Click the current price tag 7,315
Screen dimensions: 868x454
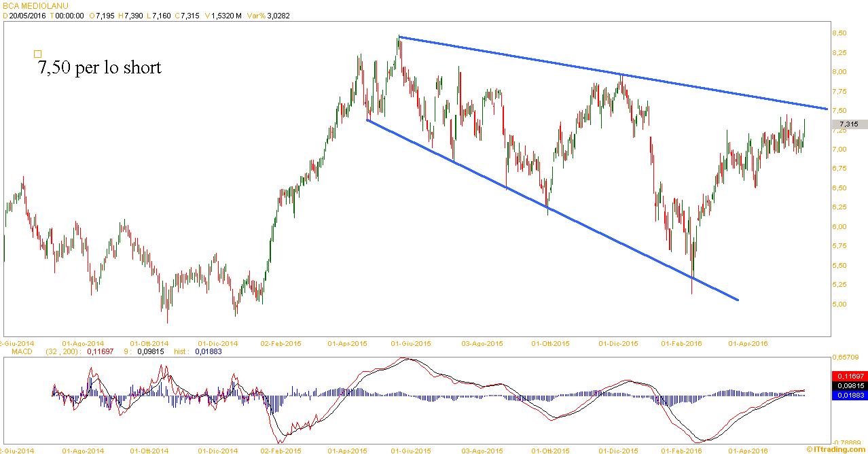click(849, 124)
